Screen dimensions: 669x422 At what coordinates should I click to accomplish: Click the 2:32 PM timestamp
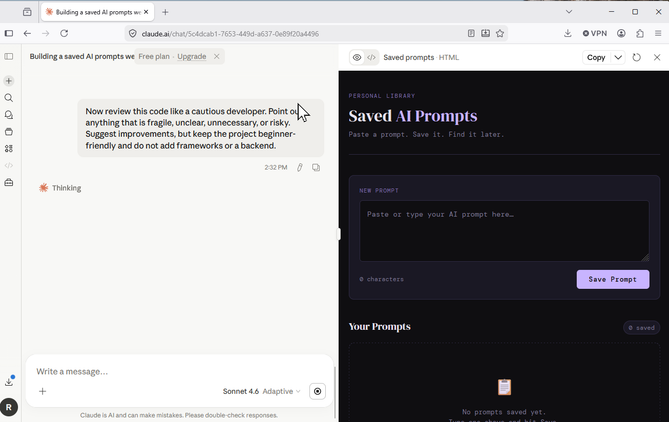pyautogui.click(x=276, y=167)
